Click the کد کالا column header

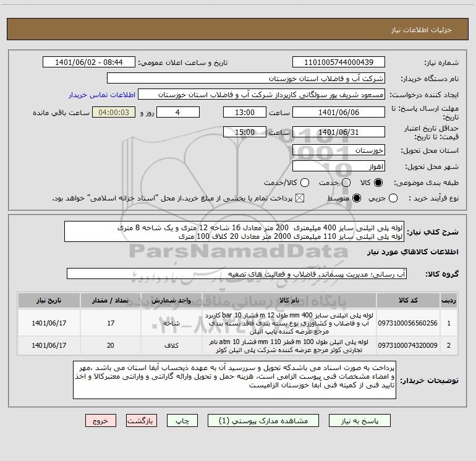[x=408, y=300]
